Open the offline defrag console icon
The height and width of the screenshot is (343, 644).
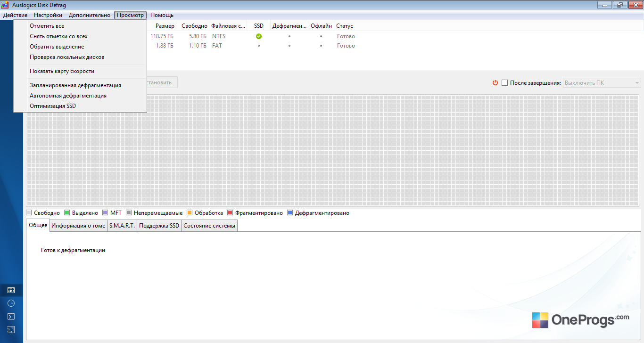(x=11, y=317)
